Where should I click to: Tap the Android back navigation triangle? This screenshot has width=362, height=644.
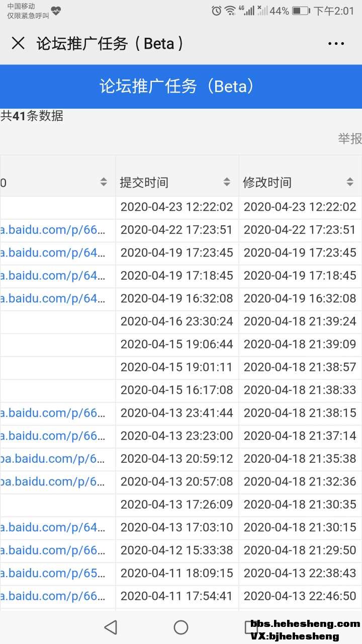click(x=111, y=627)
